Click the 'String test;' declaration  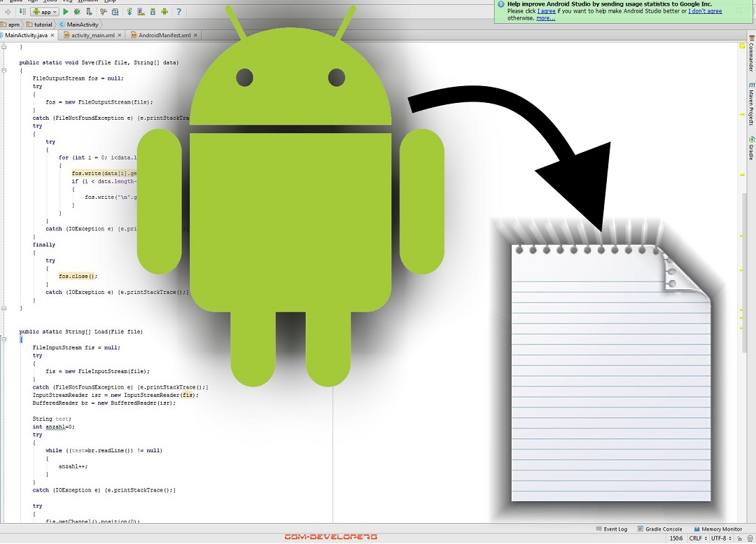click(52, 419)
